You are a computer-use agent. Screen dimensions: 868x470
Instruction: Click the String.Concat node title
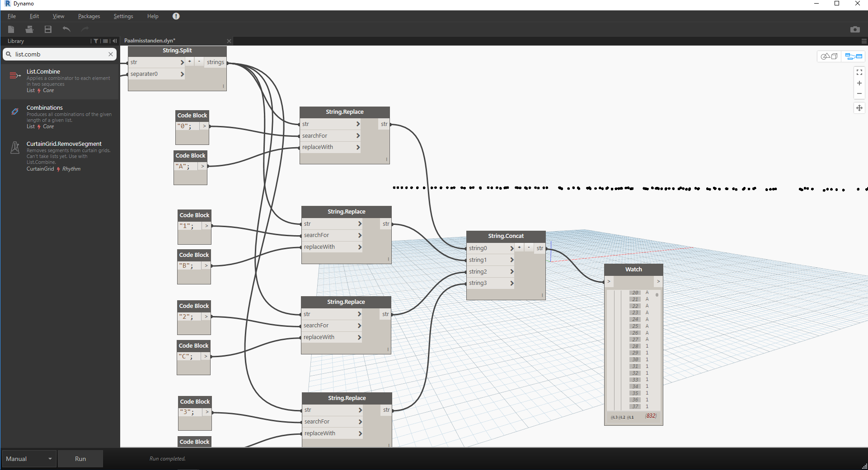506,236
